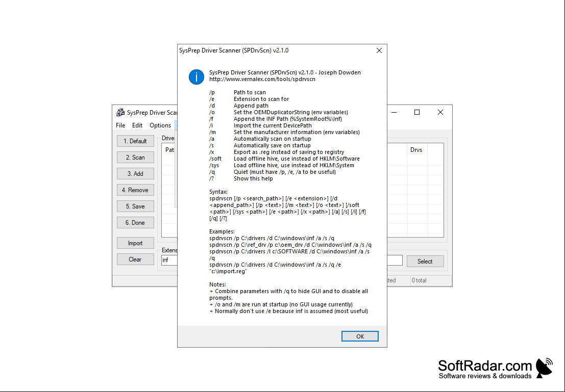
Task: Click the help dialog title "SysPrep Driver Scanner (SPDrvScn) v2.1.0"
Action: click(x=234, y=51)
